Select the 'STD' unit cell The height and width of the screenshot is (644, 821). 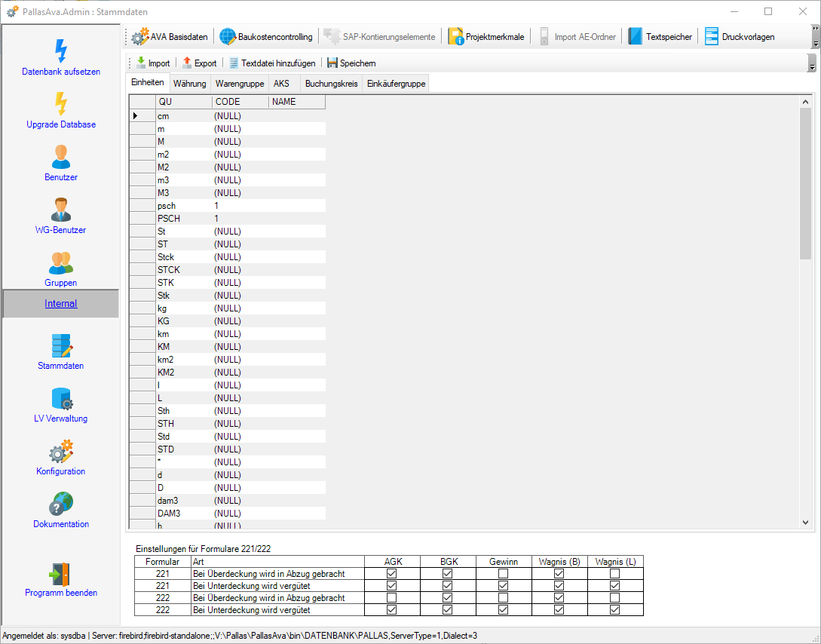tap(184, 449)
